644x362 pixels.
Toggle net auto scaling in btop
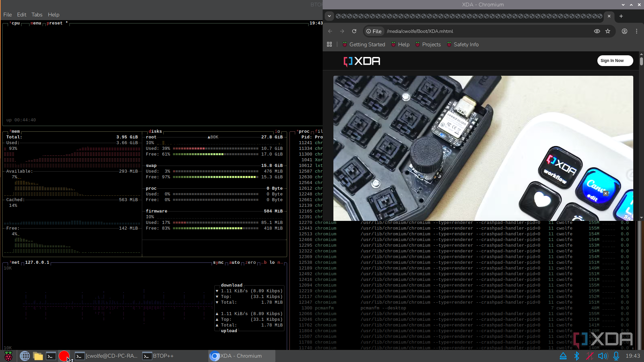[234, 262]
